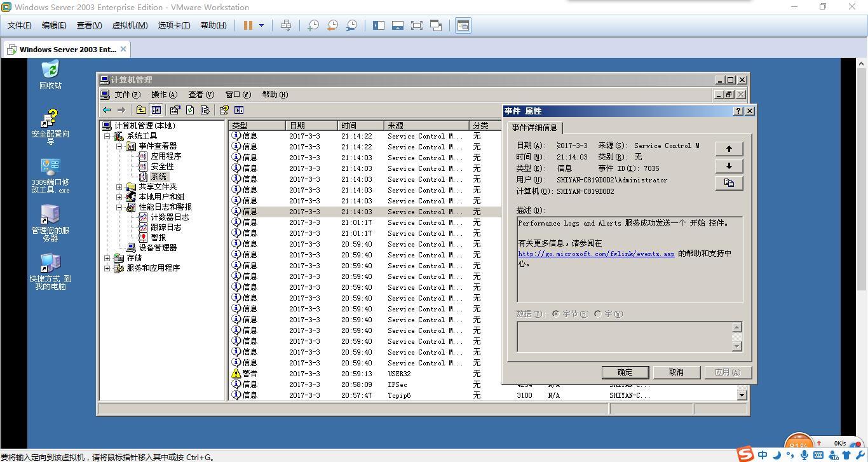Viewport: 868px width, 462px height.
Task: Open 操作(A) menu in Computer Management
Action: [164, 95]
